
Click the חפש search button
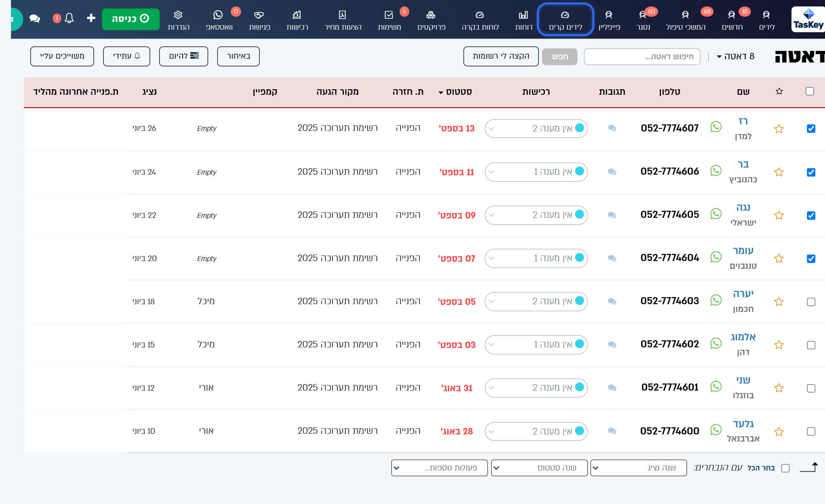click(x=559, y=57)
